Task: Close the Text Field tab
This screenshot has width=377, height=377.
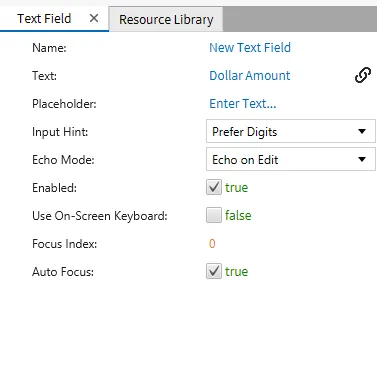Action: pyautogui.click(x=94, y=18)
